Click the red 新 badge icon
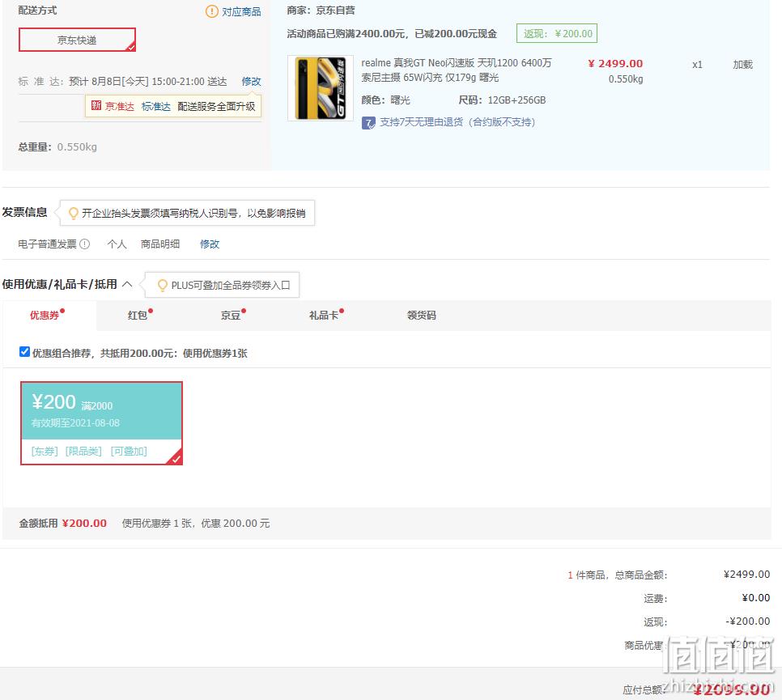This screenshot has width=782, height=700. click(x=96, y=106)
